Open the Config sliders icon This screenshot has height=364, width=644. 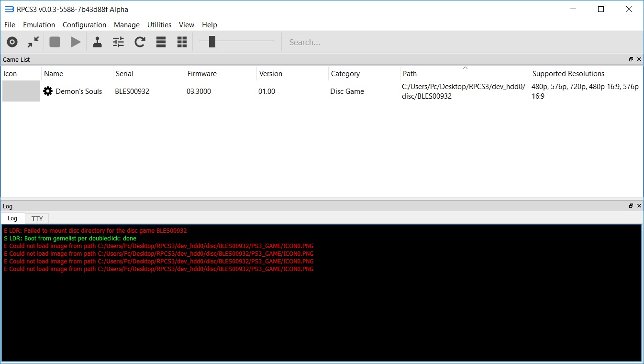pos(118,42)
